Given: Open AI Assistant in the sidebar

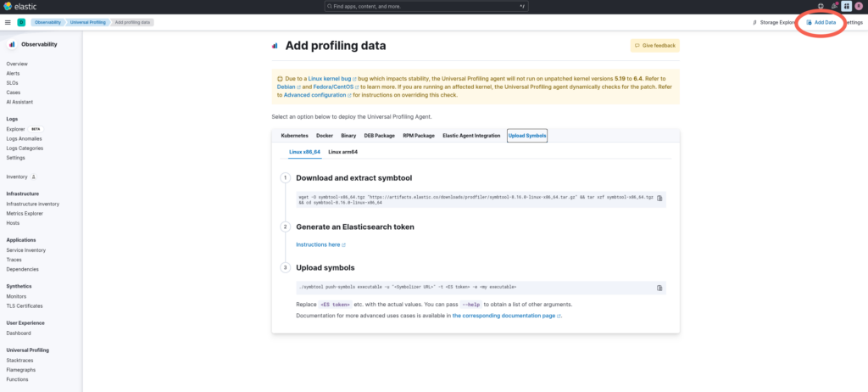Looking at the screenshot, I should pos(19,102).
